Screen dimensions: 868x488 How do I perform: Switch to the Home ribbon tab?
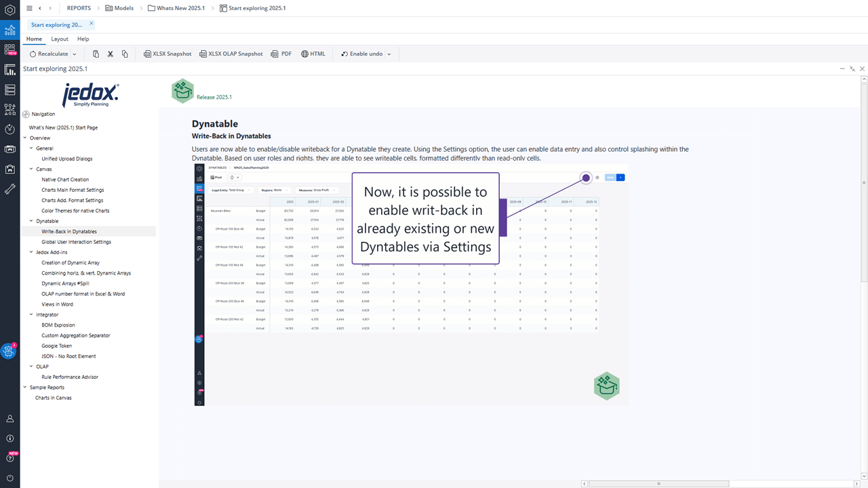point(34,39)
